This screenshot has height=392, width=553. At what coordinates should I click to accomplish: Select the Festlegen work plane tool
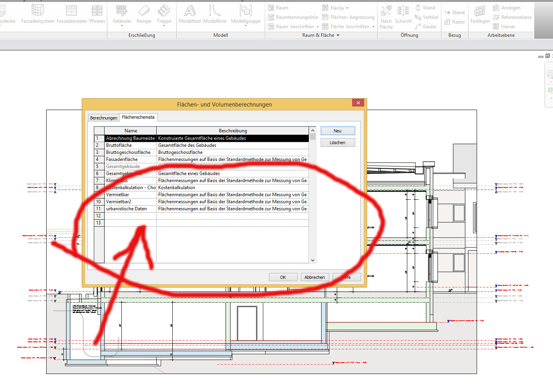(480, 14)
